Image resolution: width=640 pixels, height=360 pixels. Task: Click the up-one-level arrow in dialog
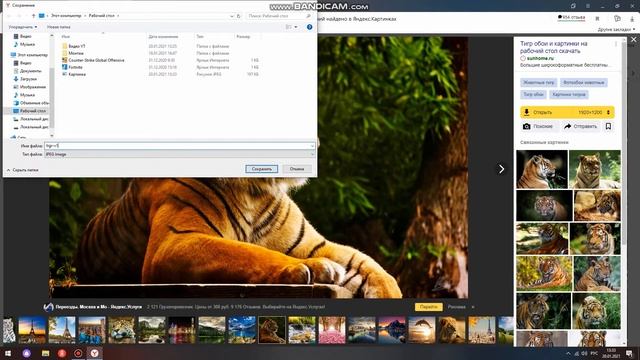coord(33,16)
